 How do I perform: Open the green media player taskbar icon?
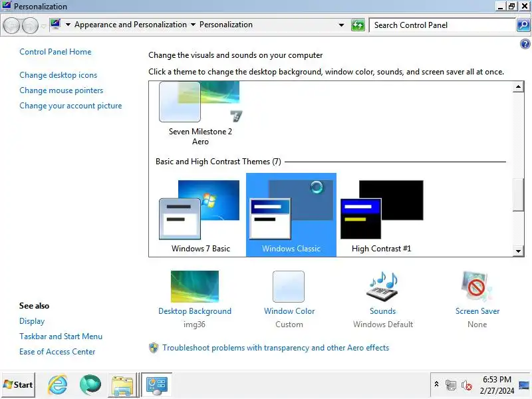pos(90,385)
